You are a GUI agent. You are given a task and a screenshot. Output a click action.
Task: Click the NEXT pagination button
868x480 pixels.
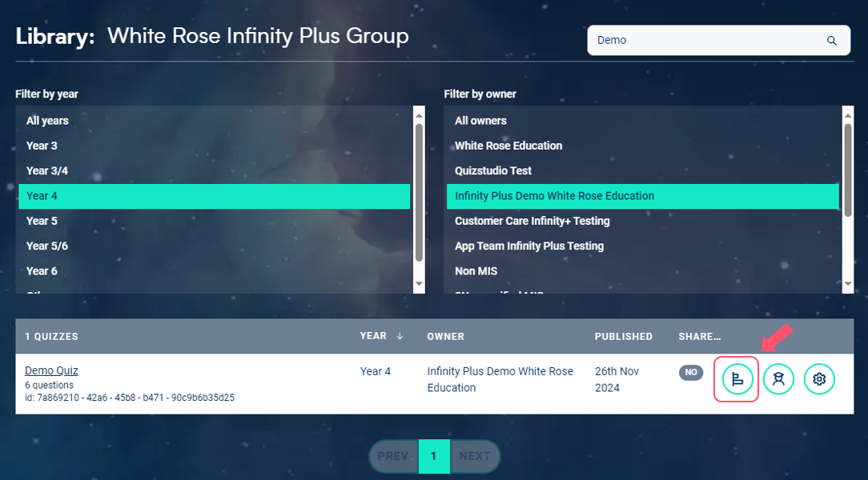coord(475,456)
